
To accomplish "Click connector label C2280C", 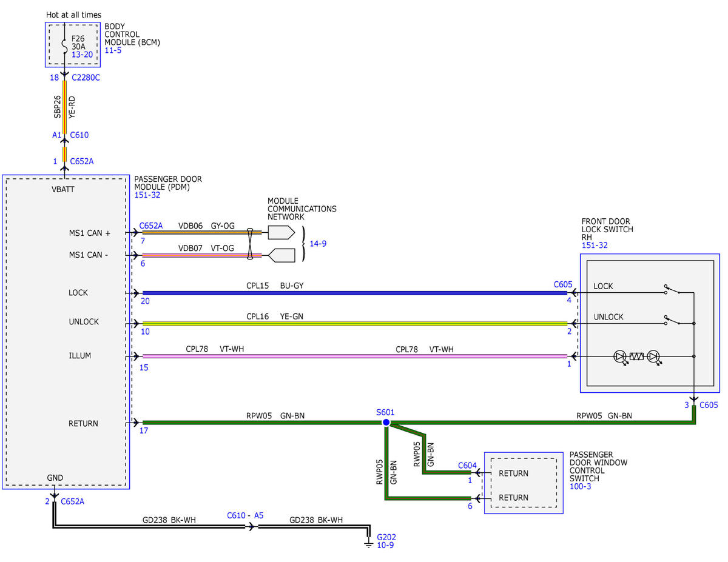I will coord(86,78).
